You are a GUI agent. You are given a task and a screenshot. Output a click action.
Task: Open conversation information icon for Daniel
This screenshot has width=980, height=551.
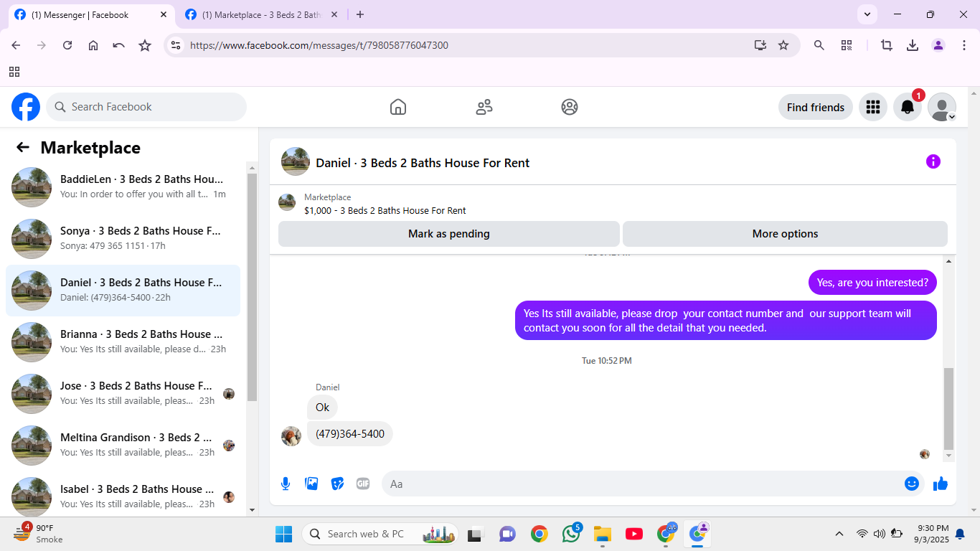point(933,161)
